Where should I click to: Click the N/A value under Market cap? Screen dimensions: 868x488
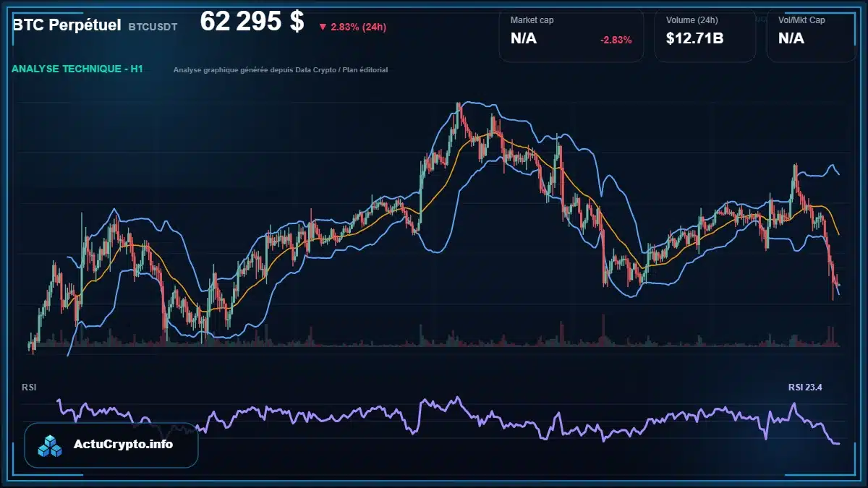coord(524,39)
